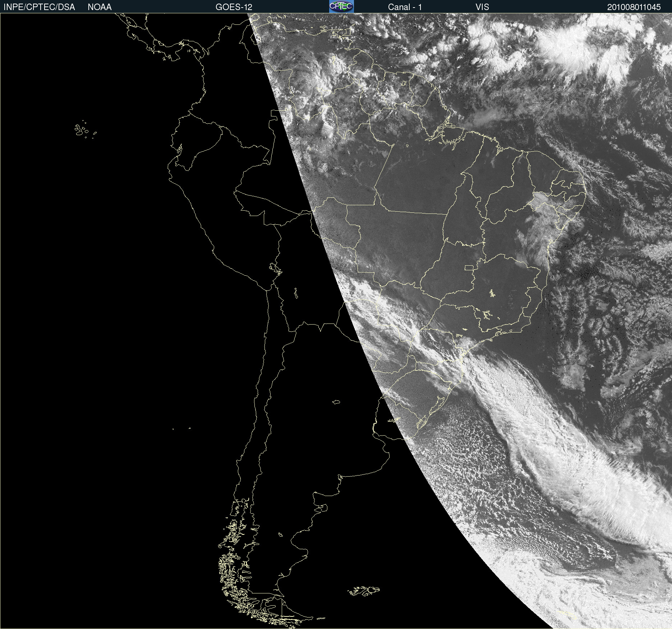The image size is (672, 629).
Task: Click the GOES-12 satellite label
Action: pos(234,7)
